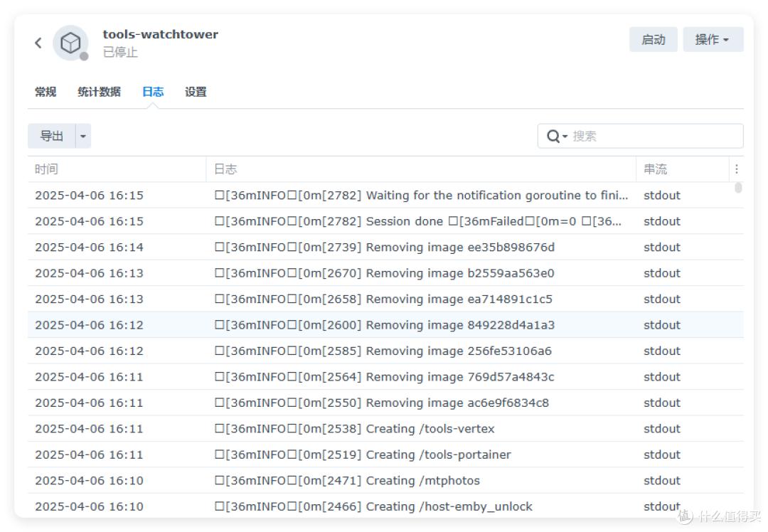The height and width of the screenshot is (532, 768).
Task: Click stdout cell in the tools-vertex row
Action: pyautogui.click(x=662, y=429)
